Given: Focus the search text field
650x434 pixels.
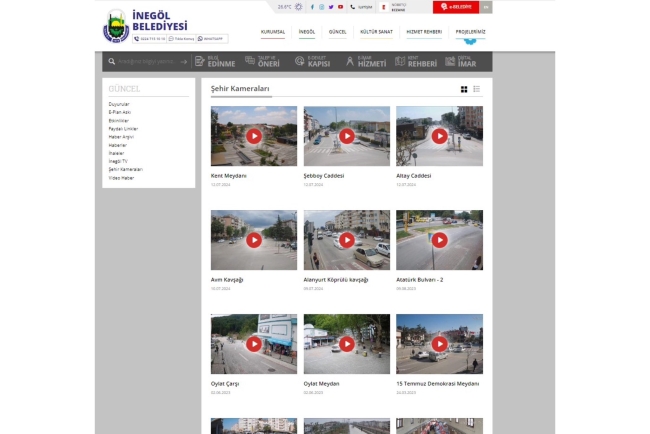Looking at the screenshot, I should tap(148, 61).
